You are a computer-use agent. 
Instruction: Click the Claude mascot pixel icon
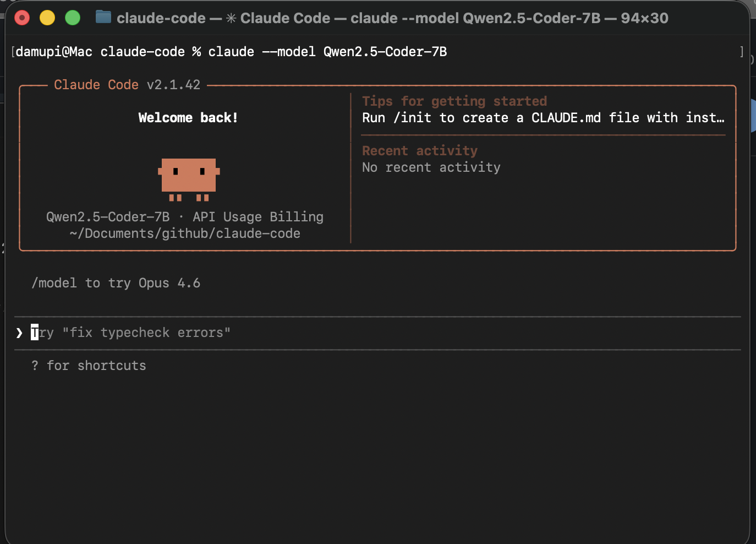(x=189, y=179)
